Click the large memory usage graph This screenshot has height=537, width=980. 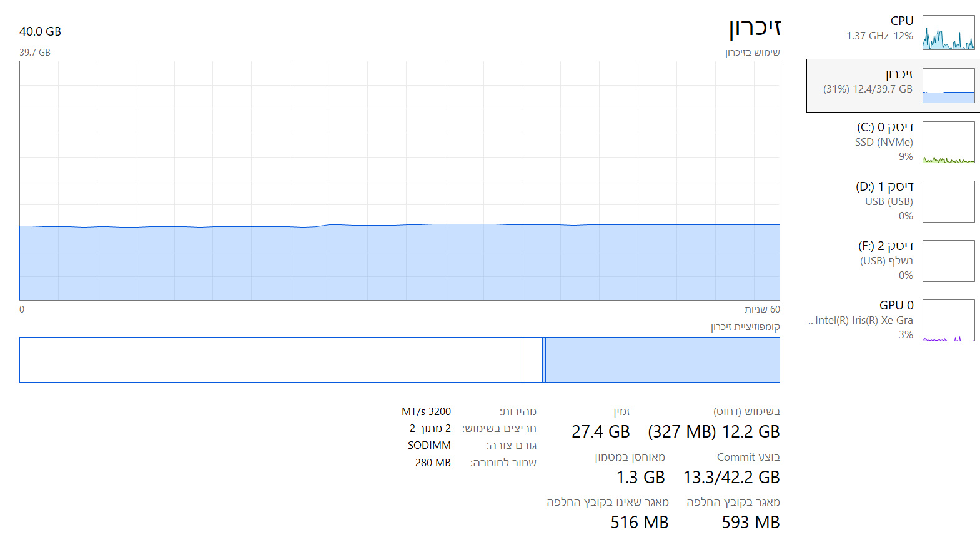[x=399, y=180]
